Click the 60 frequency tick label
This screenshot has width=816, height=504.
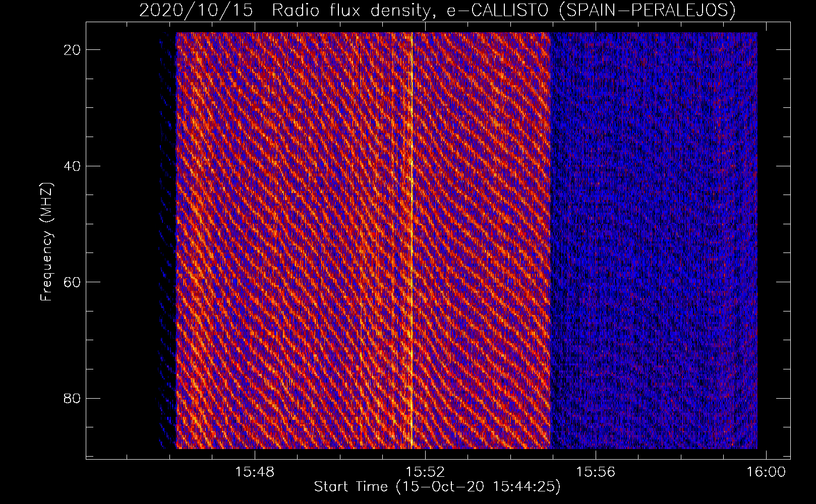(x=72, y=282)
